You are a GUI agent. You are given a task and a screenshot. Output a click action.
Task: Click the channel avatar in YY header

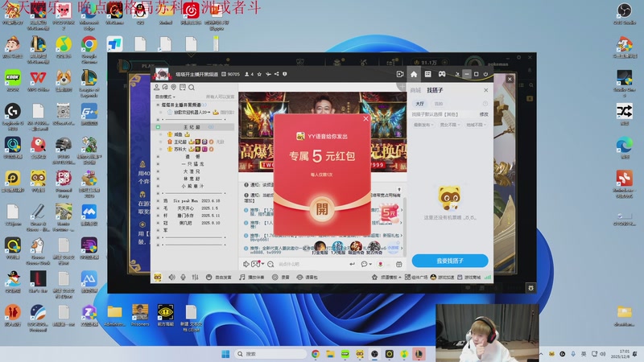click(162, 74)
